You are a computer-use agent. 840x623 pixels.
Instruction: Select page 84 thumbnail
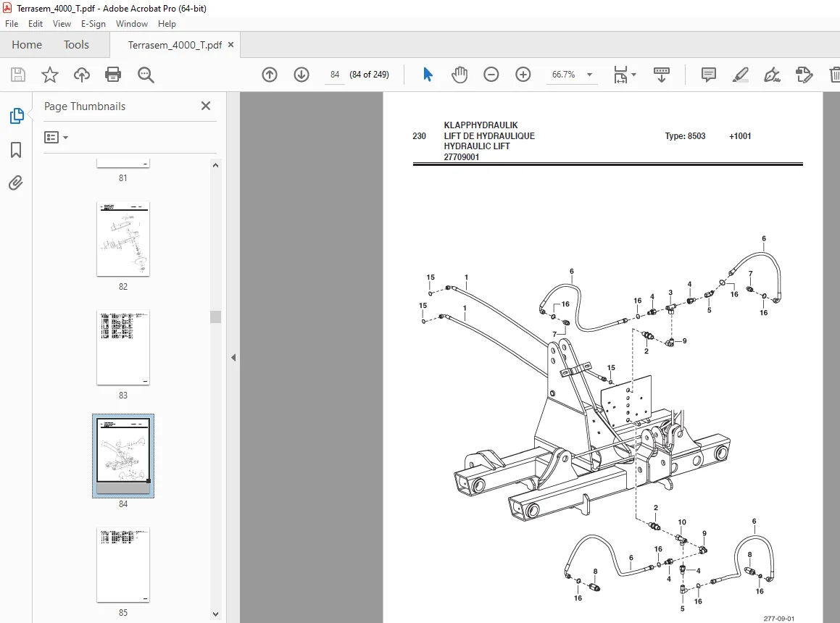(x=123, y=456)
